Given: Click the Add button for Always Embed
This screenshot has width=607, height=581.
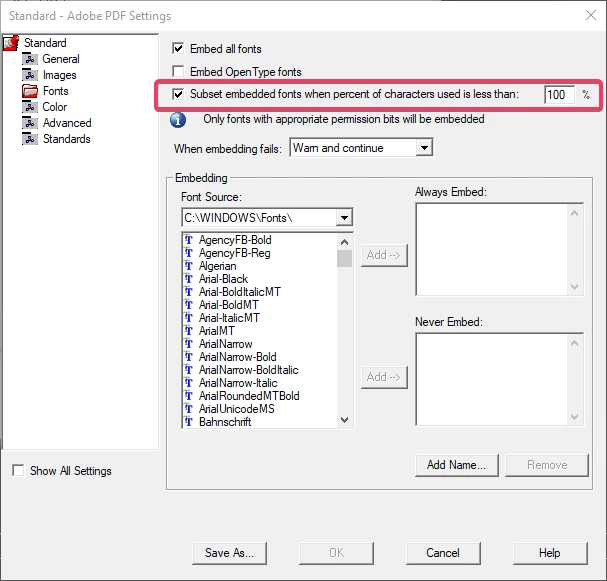Looking at the screenshot, I should (384, 255).
